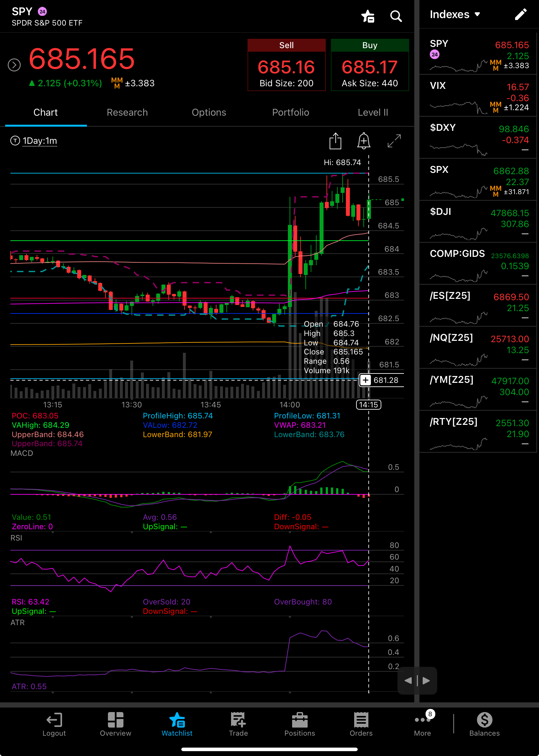Tap the plus icon on 681.28 price marker
This screenshot has height=756, width=539.
(365, 380)
